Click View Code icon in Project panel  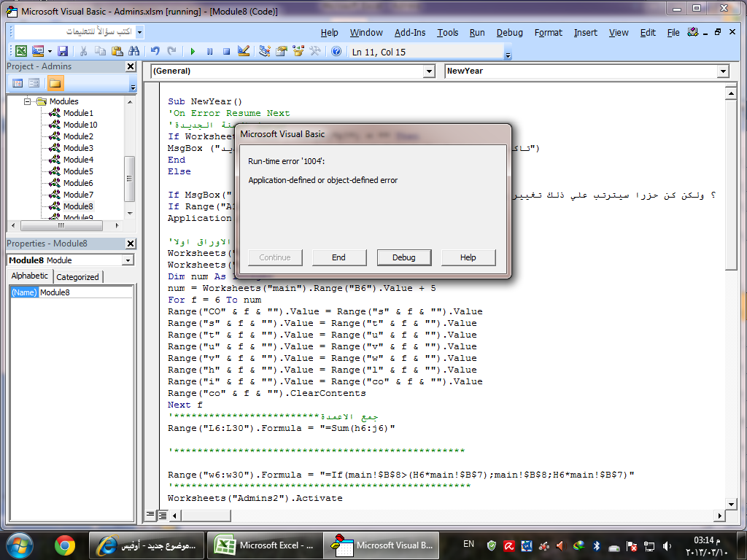click(18, 83)
